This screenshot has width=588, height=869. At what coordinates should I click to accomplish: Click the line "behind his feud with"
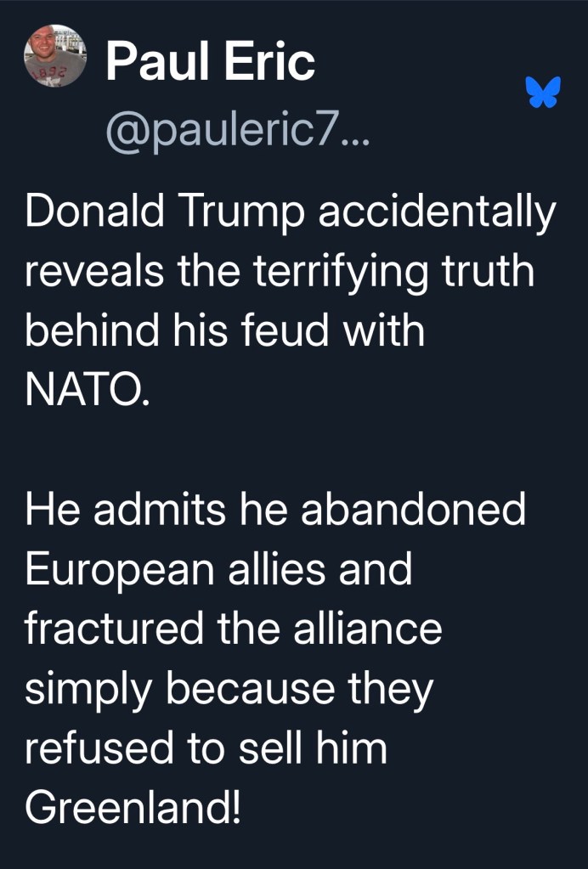point(224,330)
